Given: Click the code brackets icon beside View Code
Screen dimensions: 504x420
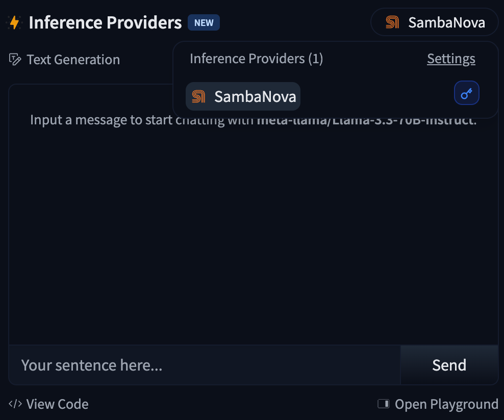Looking at the screenshot, I should pos(15,404).
